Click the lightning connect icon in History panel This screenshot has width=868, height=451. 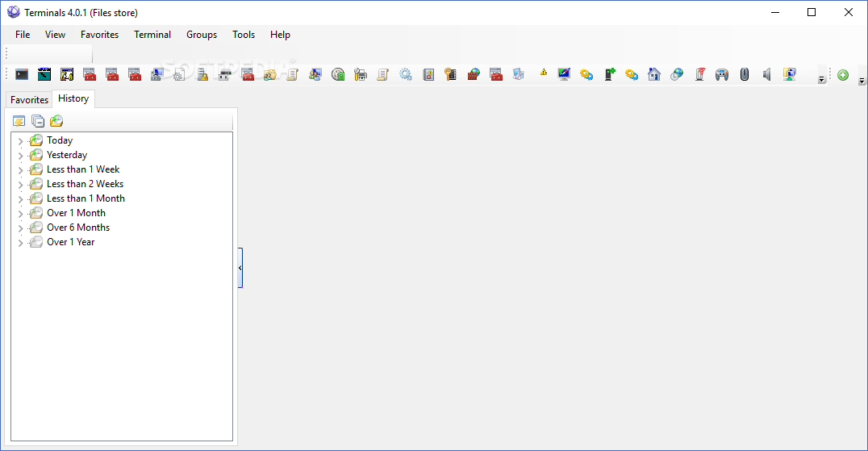[x=19, y=121]
